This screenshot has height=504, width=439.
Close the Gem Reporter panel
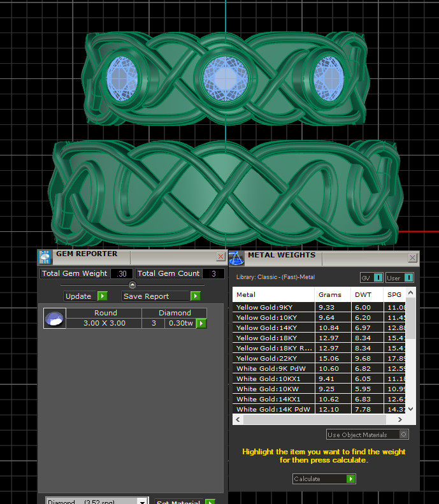pos(220,257)
